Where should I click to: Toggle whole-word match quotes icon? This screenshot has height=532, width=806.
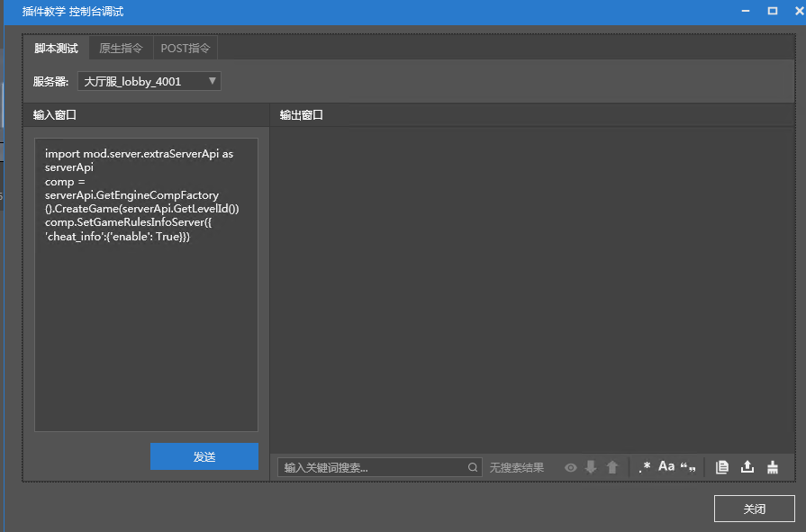pyautogui.click(x=688, y=467)
